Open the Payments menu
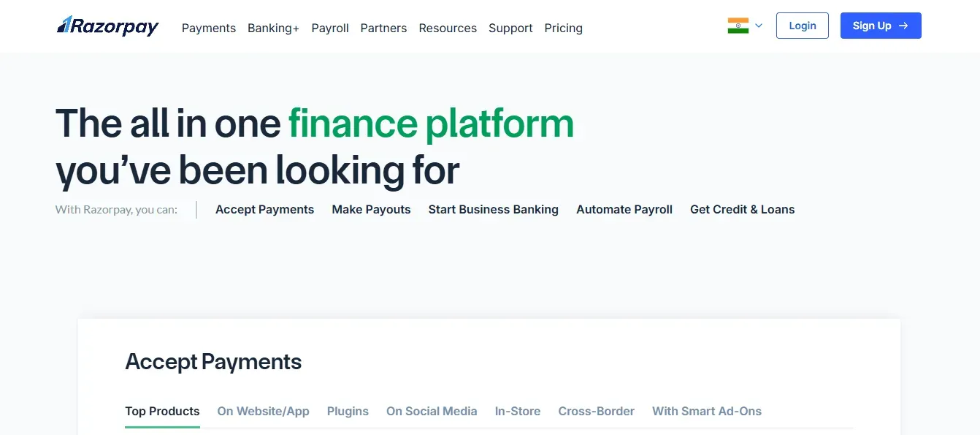980x435 pixels. (209, 28)
